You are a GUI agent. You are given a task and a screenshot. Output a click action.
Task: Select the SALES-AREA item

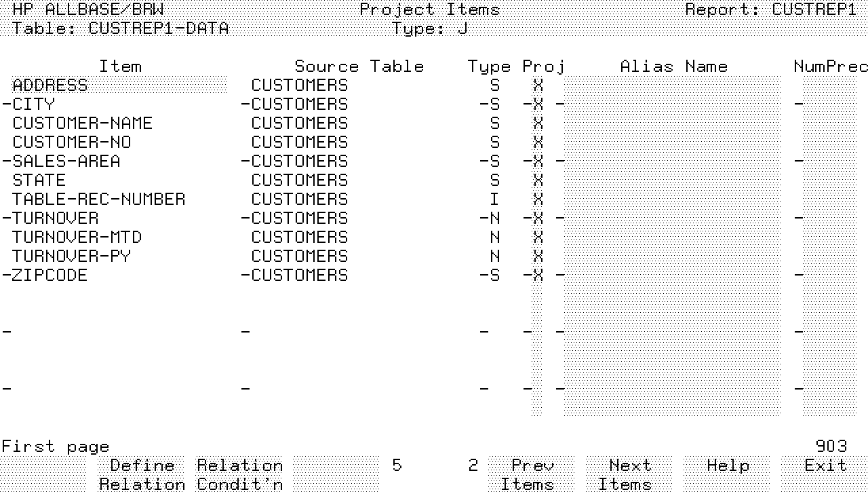click(x=66, y=162)
